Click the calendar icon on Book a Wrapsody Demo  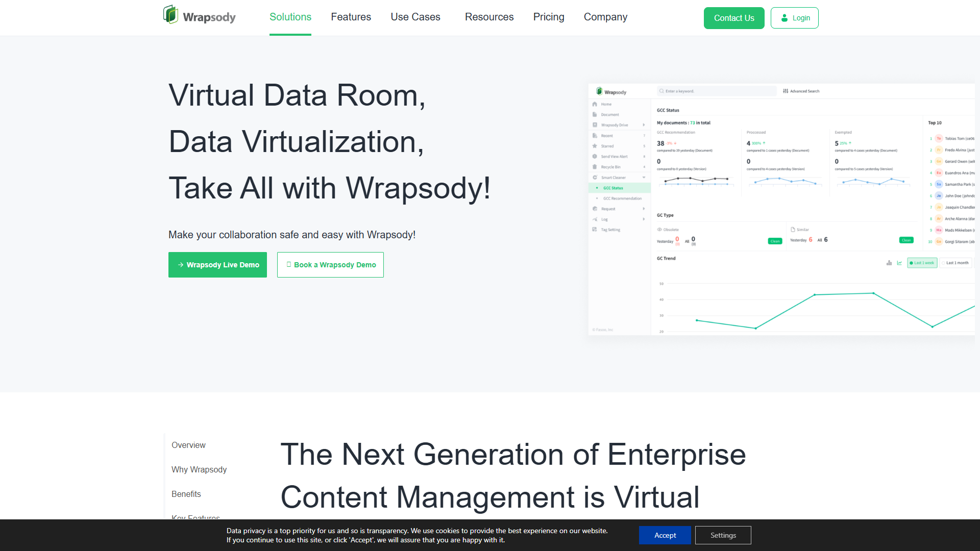coord(289,264)
